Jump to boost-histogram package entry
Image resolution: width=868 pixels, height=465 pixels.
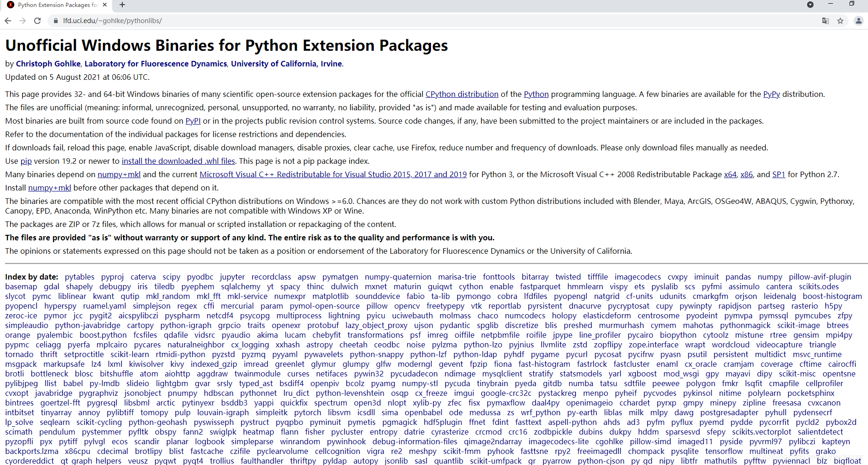tap(832, 296)
